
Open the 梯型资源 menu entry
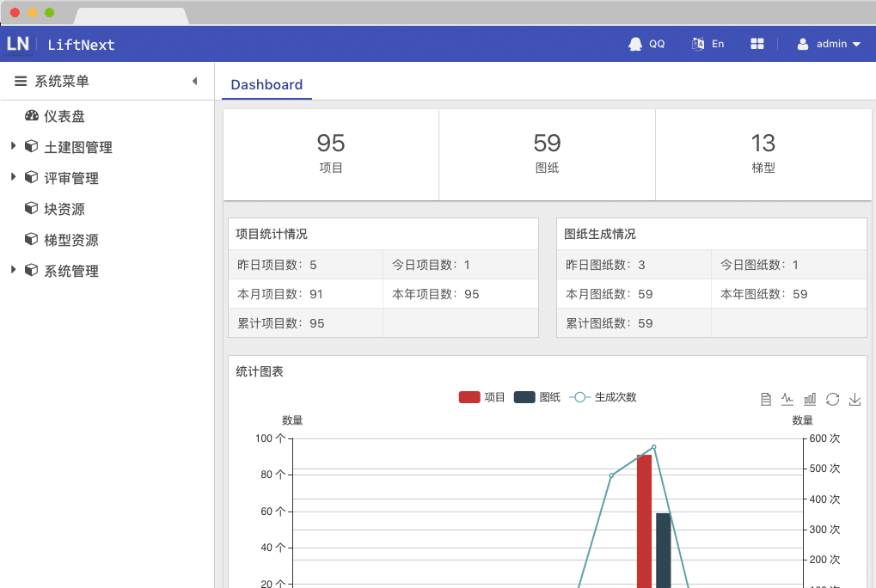[x=71, y=240]
